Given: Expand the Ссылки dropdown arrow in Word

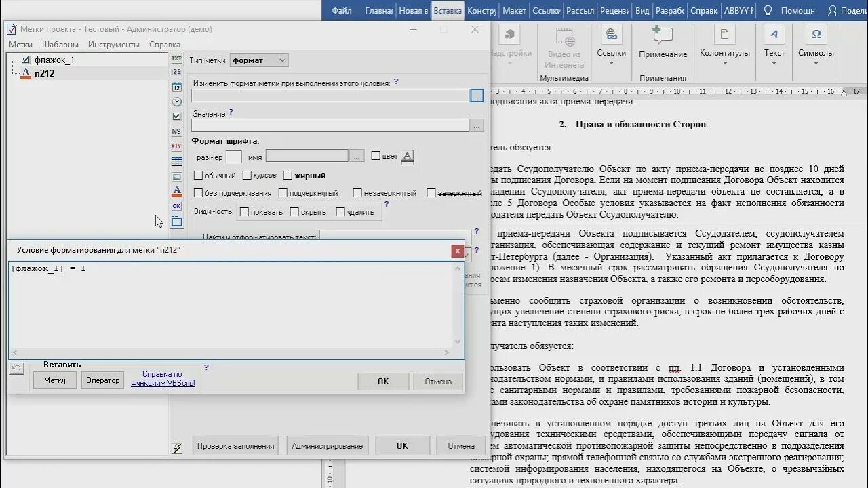Looking at the screenshot, I should click(611, 64).
